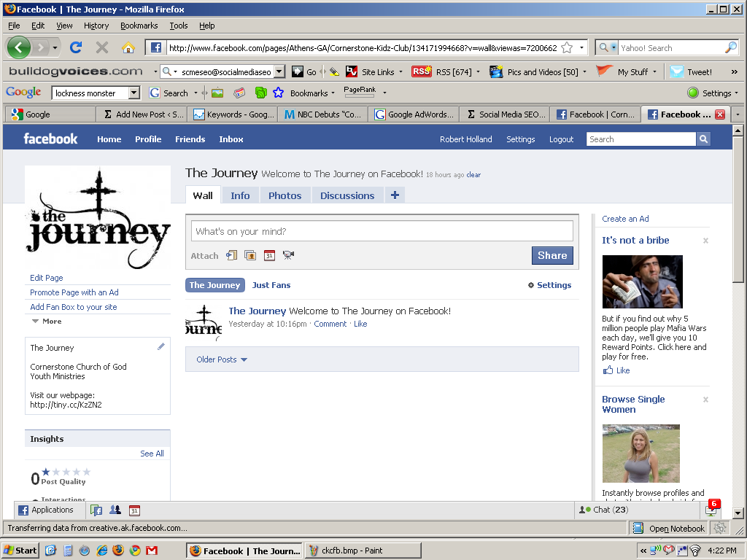Click the Tweet! toolbar icon
This screenshot has width=747, height=560.
(676, 72)
